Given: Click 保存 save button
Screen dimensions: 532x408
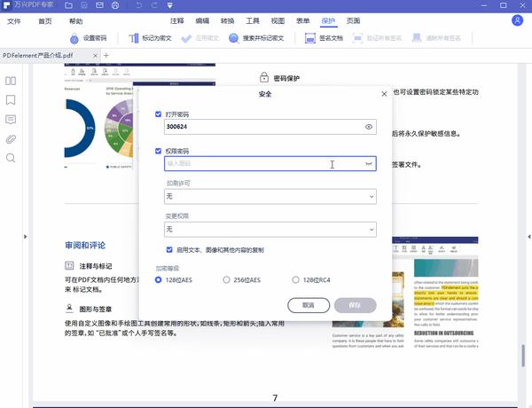Looking at the screenshot, I should tap(355, 305).
